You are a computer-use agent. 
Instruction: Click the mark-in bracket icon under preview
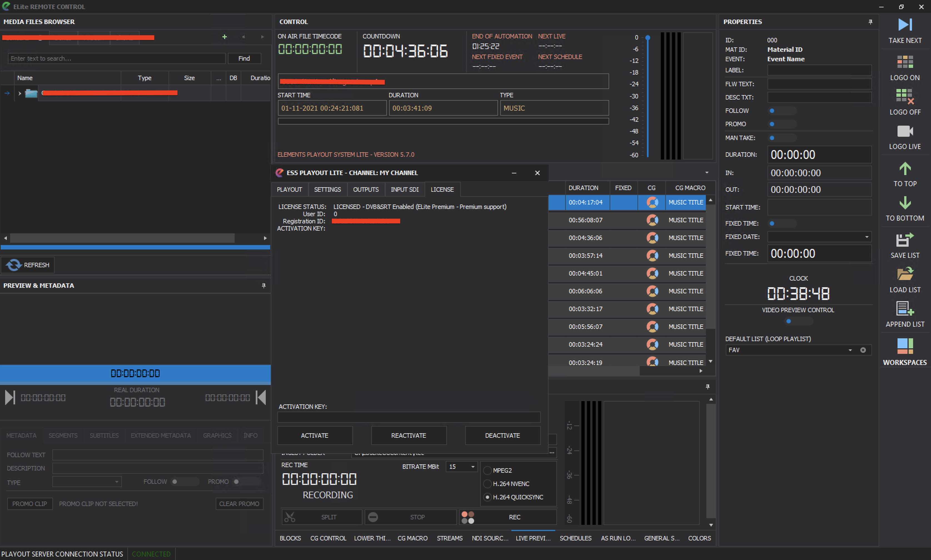coord(10,397)
